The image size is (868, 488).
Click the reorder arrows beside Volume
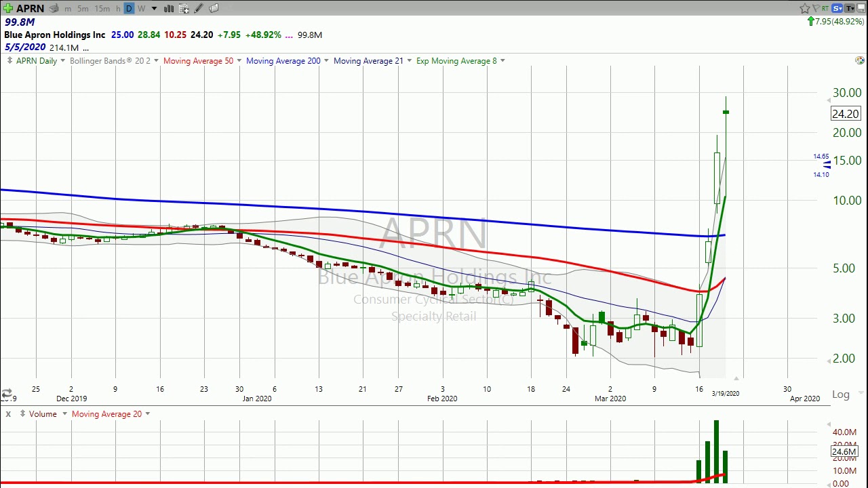[22, 413]
